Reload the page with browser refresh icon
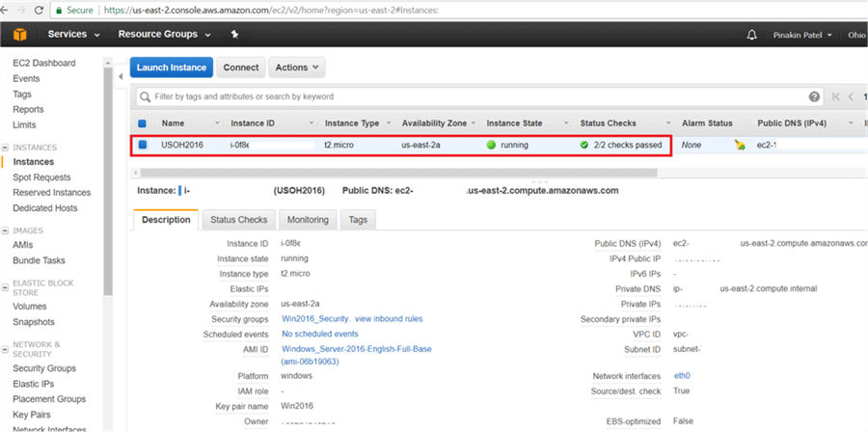 39,10
